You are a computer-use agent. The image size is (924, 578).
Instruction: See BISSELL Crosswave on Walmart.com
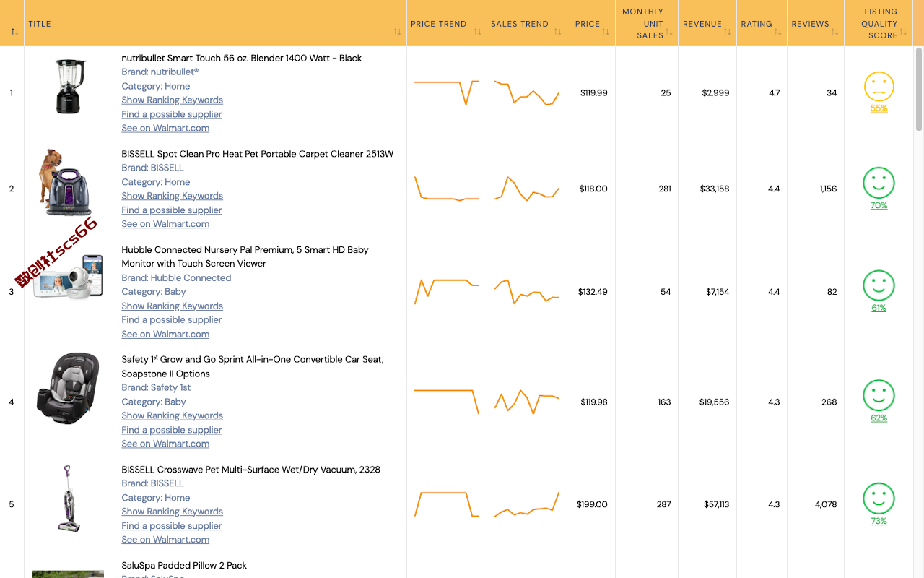tap(165, 540)
